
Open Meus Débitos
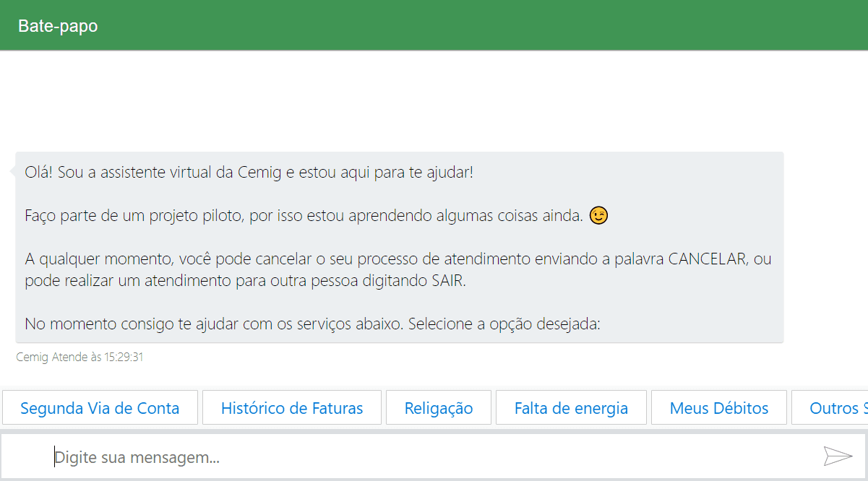(x=718, y=407)
